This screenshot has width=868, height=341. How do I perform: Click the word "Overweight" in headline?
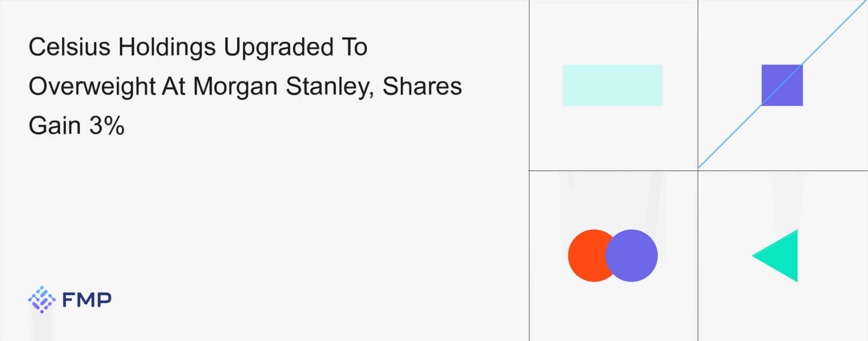[92, 86]
